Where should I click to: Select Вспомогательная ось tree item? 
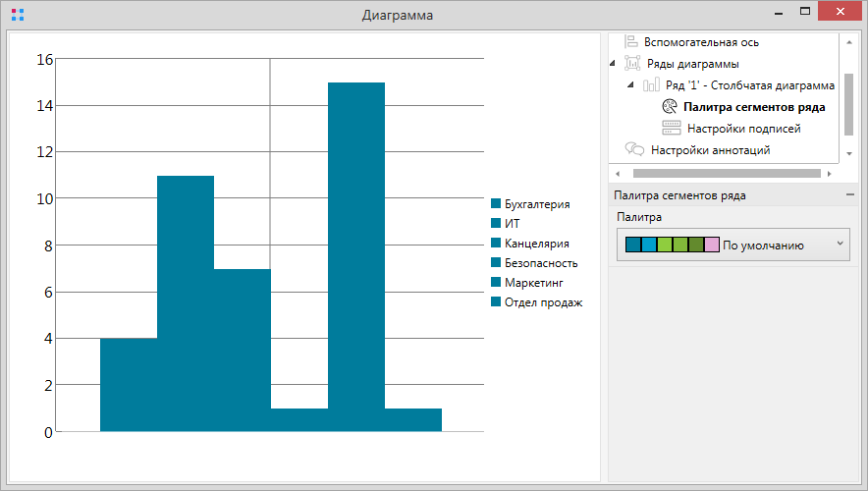701,42
